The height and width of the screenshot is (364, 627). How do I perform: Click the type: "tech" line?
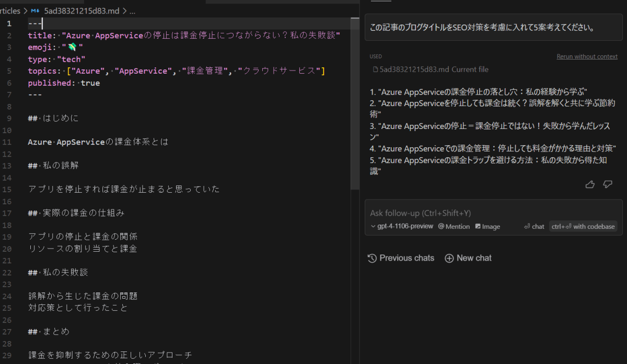[x=56, y=60]
